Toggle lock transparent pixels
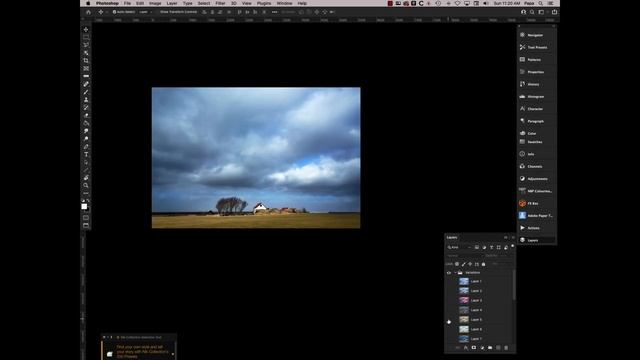The height and width of the screenshot is (360, 640). click(x=457, y=264)
